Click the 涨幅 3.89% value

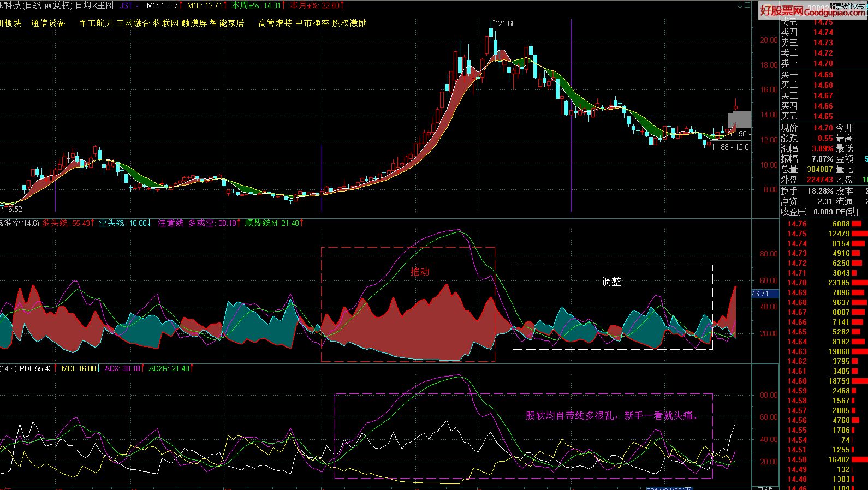point(822,148)
